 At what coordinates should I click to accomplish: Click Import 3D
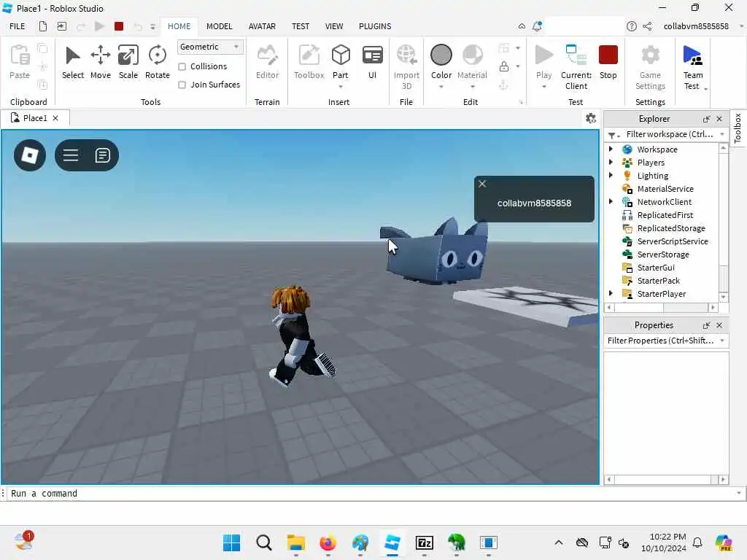[x=406, y=66]
